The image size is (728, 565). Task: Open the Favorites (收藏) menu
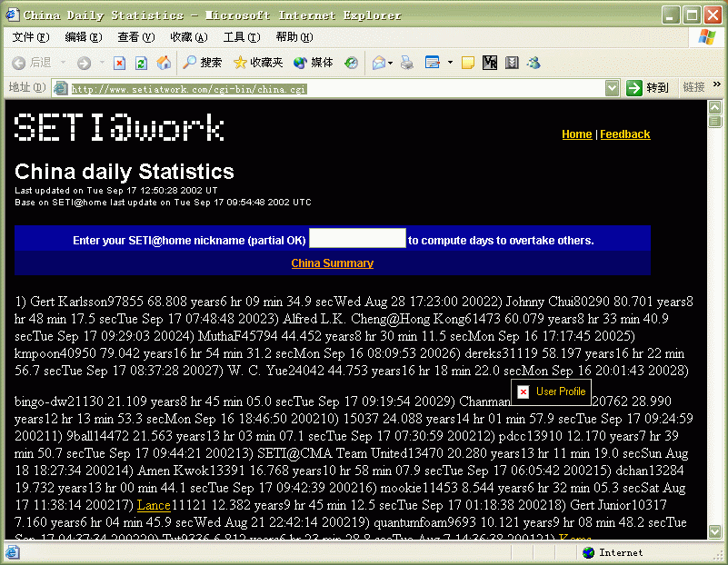(x=188, y=37)
